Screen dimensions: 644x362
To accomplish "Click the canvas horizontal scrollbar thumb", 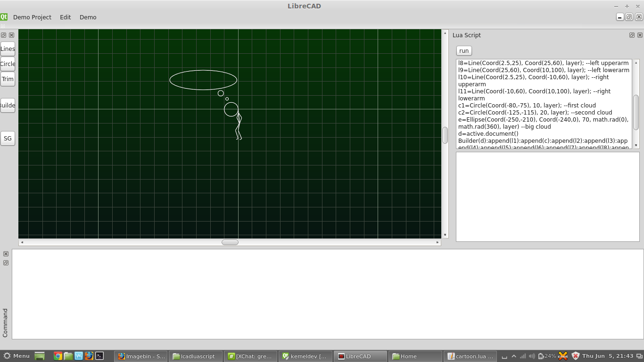I will pyautogui.click(x=230, y=242).
